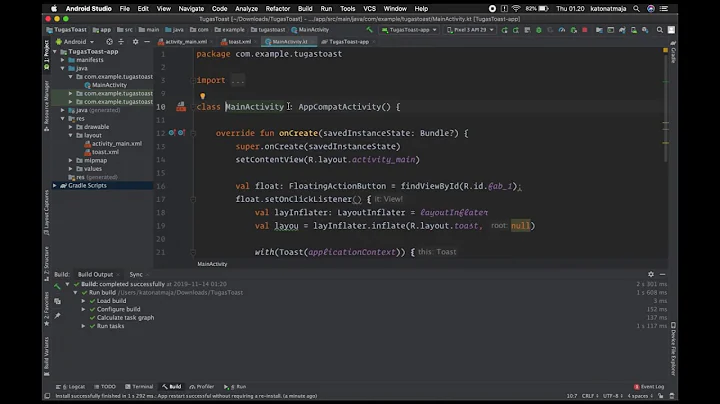Click Attach Debugger to Android Process icon
The height and width of the screenshot is (404, 720).
coord(574,30)
